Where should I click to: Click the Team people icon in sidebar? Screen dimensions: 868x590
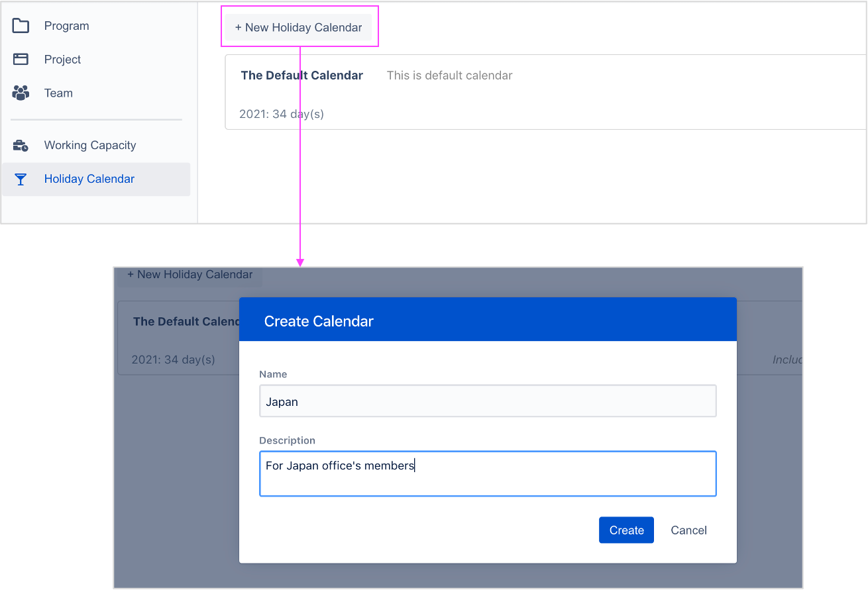[21, 93]
